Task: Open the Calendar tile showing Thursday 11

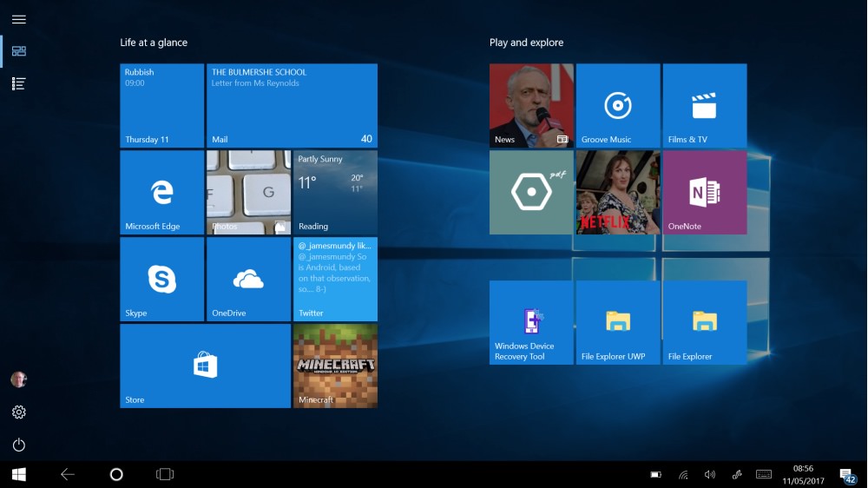Action: pos(162,105)
